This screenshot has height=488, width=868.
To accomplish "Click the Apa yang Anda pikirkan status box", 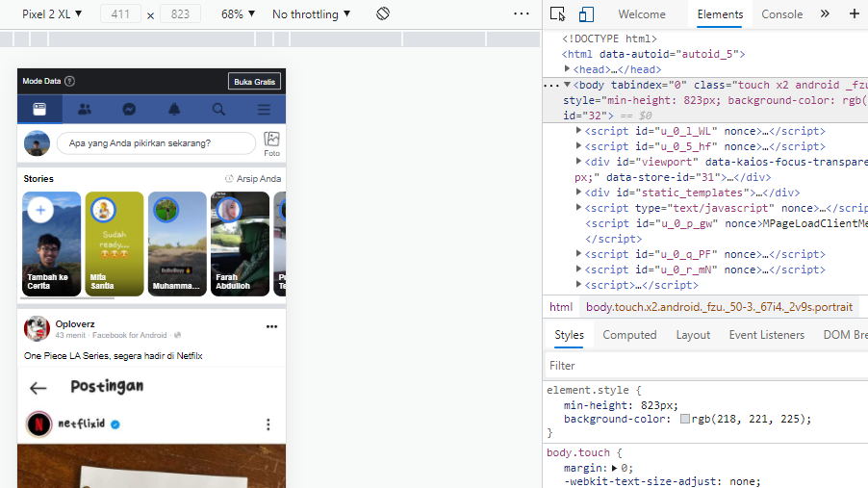I will point(156,143).
